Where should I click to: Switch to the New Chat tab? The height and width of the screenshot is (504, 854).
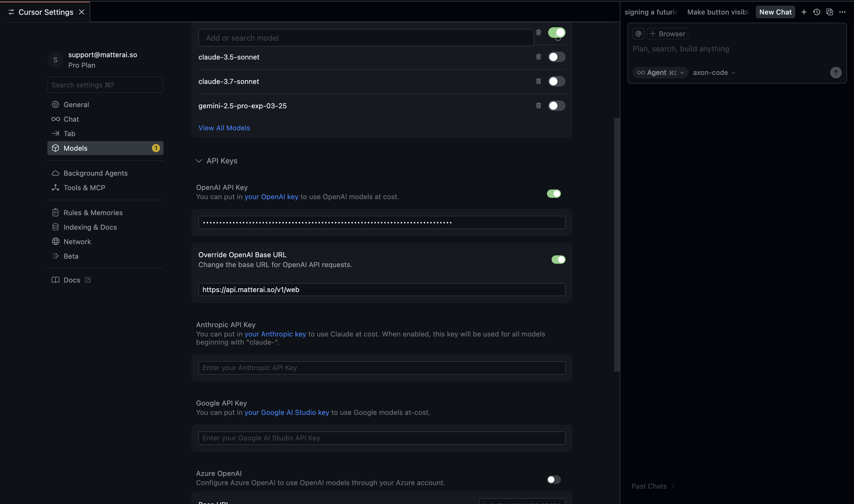pyautogui.click(x=775, y=12)
